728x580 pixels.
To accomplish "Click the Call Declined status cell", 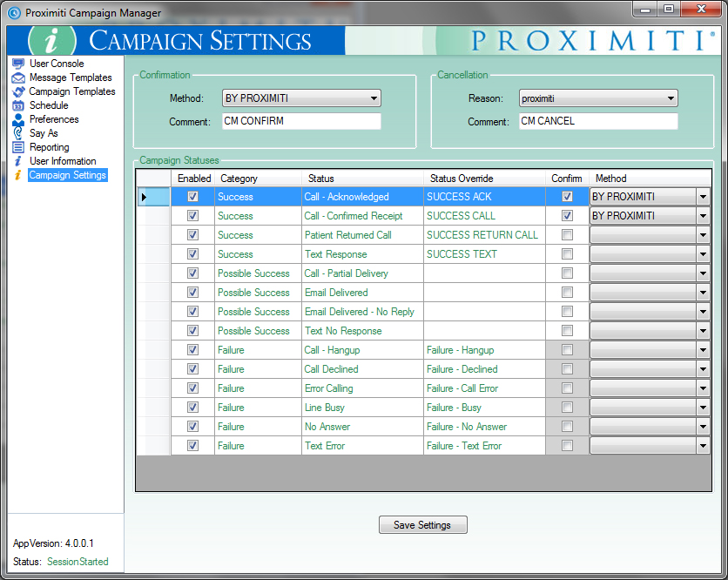I will (362, 369).
